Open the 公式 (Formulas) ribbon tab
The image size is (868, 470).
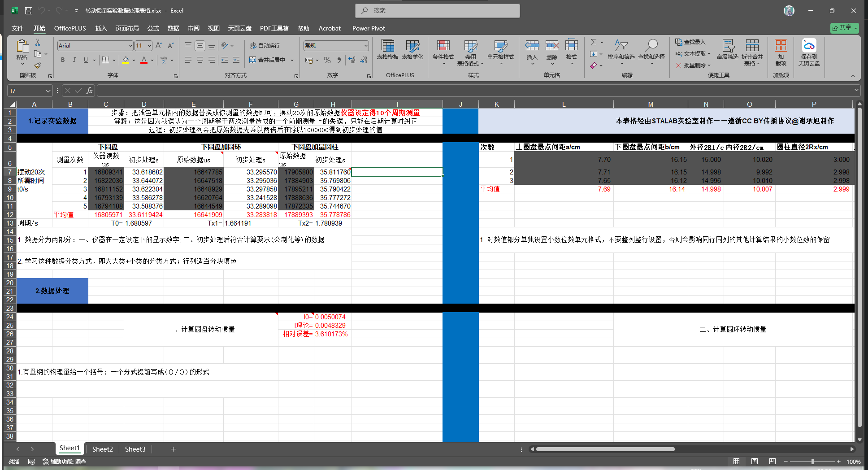pos(153,28)
